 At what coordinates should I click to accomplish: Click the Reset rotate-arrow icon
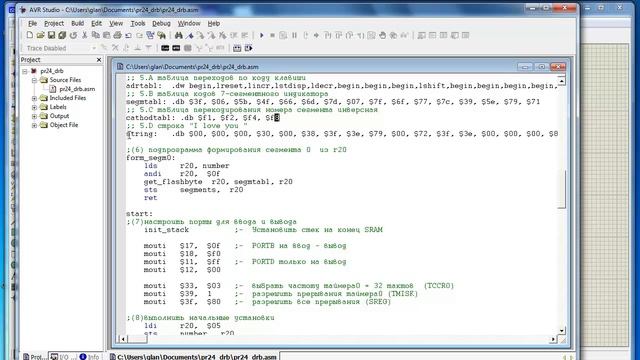pyautogui.click(x=73, y=36)
